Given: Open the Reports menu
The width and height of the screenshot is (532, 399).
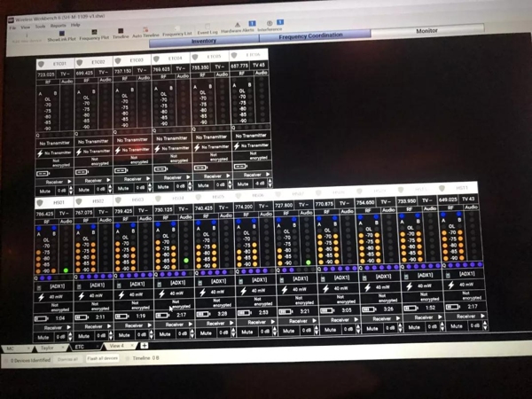Looking at the screenshot, I should tap(58, 26).
